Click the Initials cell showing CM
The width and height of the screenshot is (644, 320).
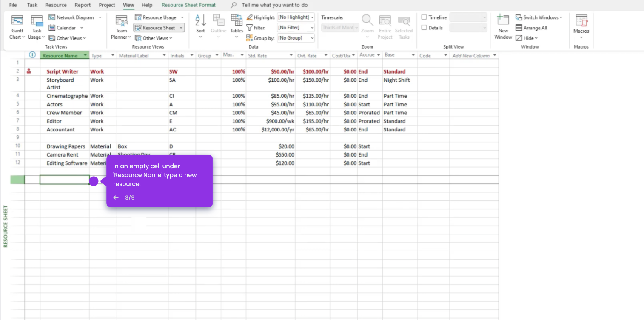tap(182, 113)
